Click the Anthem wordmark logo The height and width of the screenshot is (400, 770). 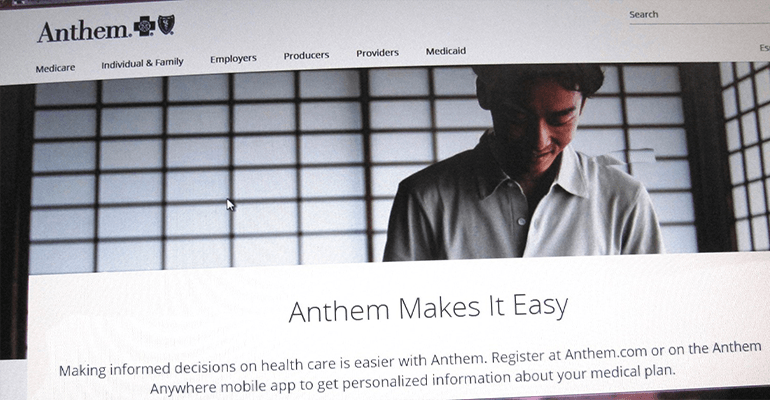click(84, 32)
